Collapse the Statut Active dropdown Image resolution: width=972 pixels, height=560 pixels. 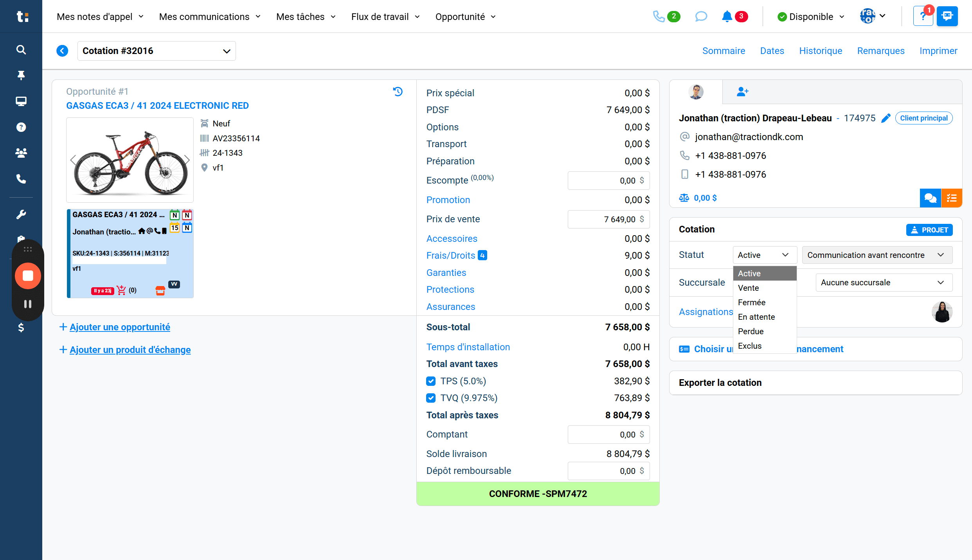tap(765, 255)
